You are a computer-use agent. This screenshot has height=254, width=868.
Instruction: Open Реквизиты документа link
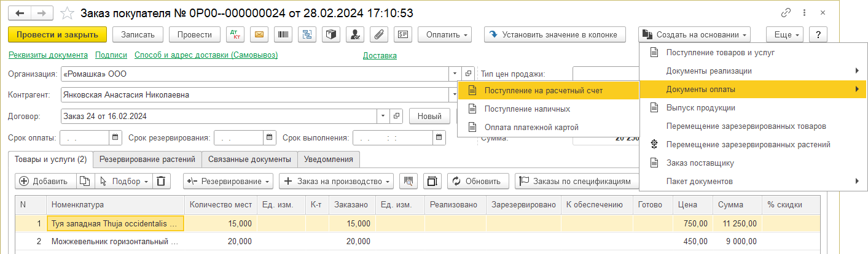click(48, 55)
